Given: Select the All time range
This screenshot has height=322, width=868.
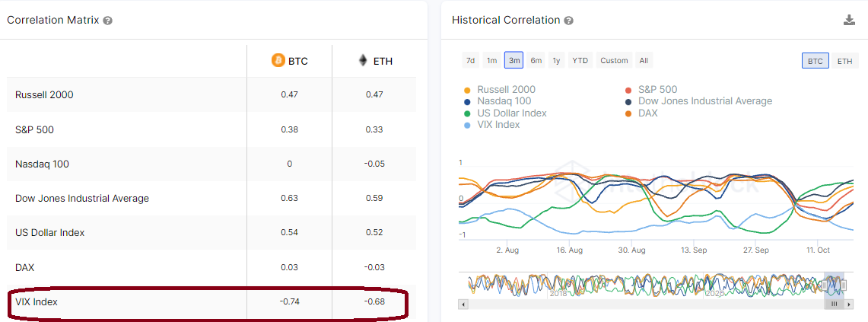Looking at the screenshot, I should pos(644,60).
